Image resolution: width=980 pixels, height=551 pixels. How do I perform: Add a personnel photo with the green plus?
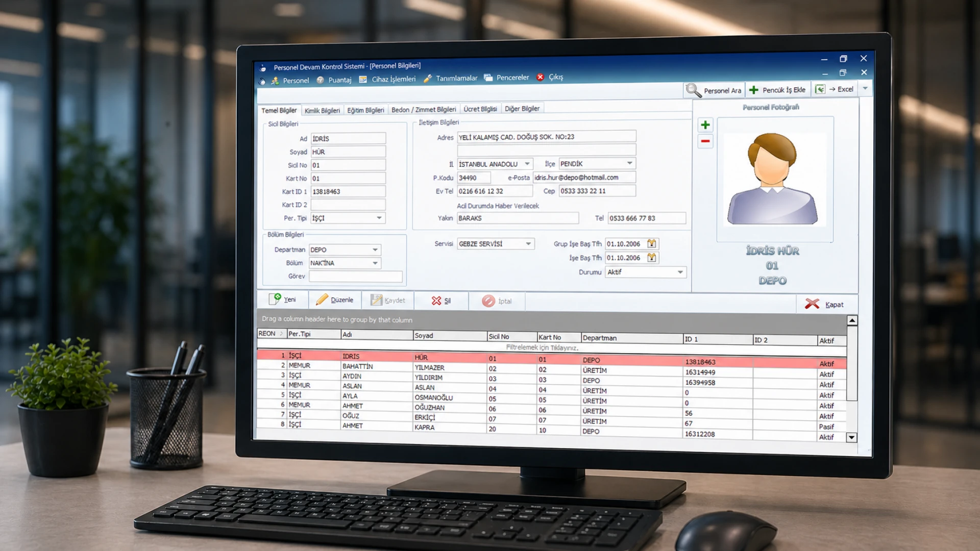coord(705,125)
